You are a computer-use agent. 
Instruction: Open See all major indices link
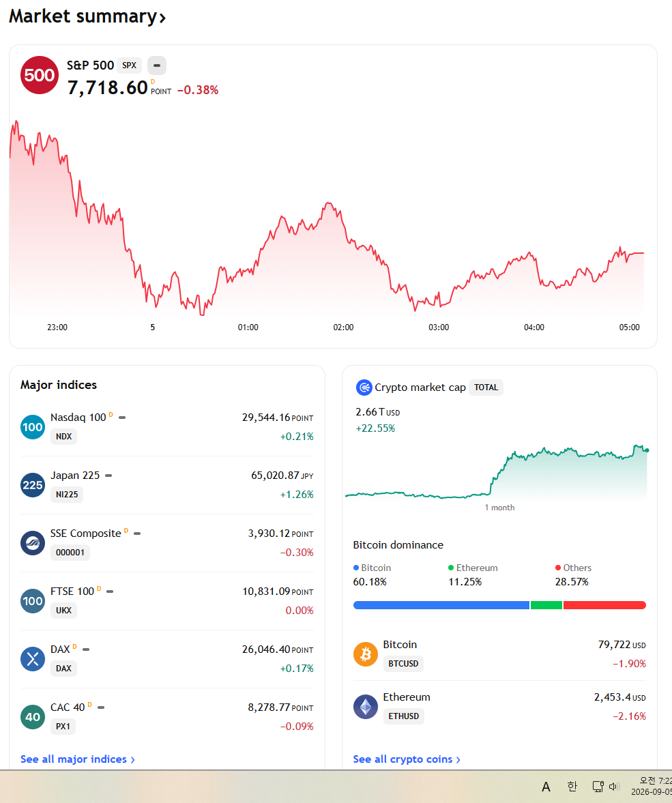click(77, 759)
